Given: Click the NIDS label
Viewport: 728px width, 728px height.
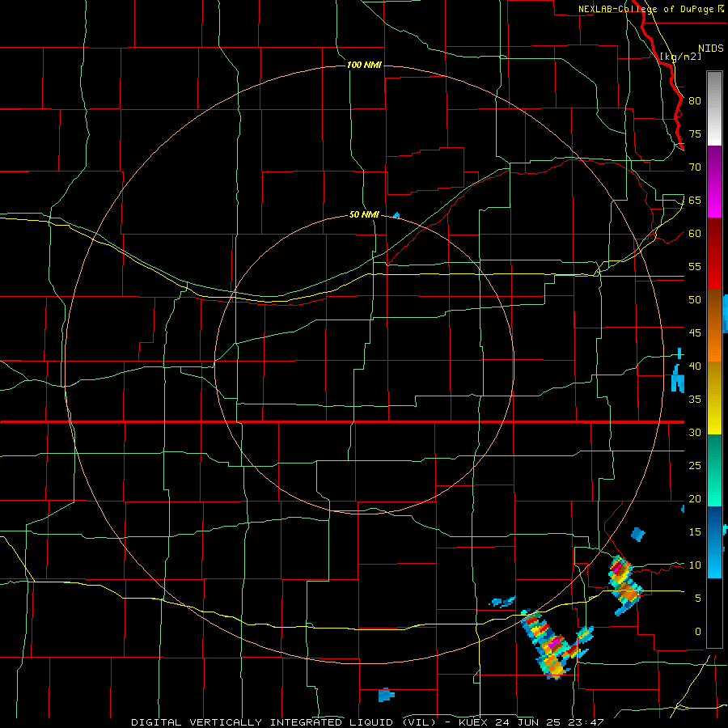Looking at the screenshot, I should coord(710,49).
